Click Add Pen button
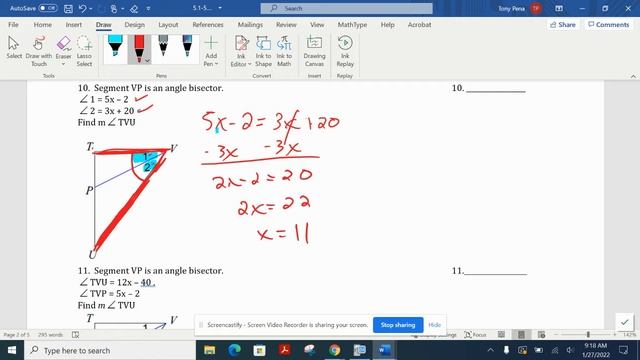Image resolution: width=640 pixels, height=360 pixels. tap(211, 51)
